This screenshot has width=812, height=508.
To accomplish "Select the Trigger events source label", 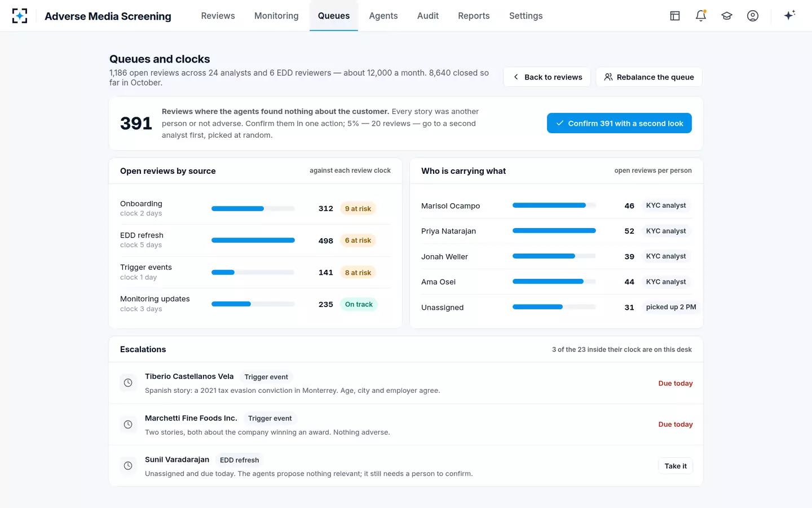I will click(146, 268).
